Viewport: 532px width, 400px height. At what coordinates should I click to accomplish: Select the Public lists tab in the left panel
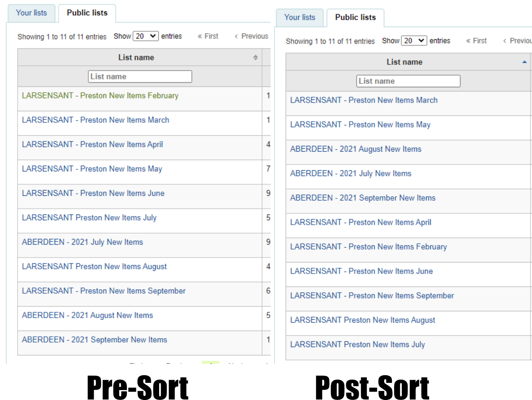click(87, 13)
